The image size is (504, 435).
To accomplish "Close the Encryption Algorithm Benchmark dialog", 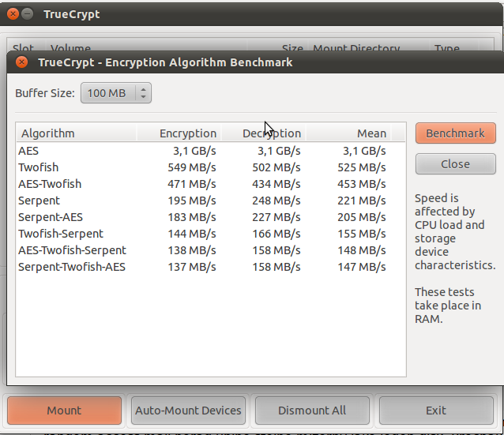I will pyautogui.click(x=22, y=62).
